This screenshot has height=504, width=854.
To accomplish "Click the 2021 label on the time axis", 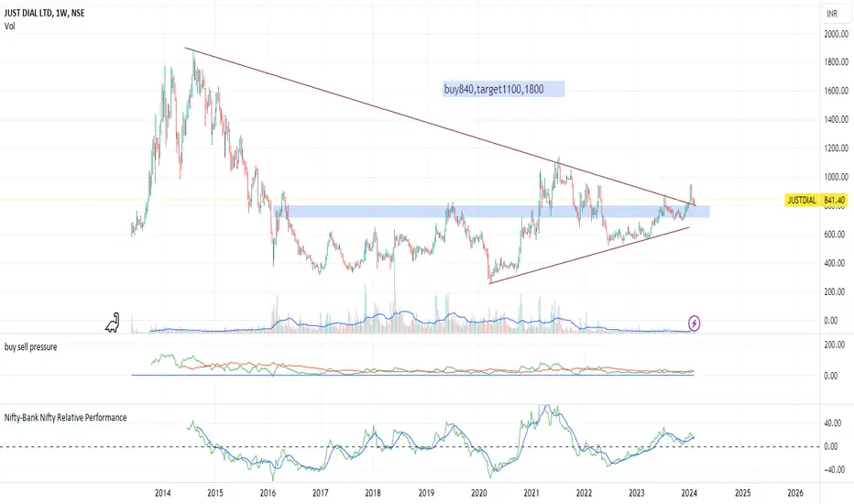I will point(531,493).
